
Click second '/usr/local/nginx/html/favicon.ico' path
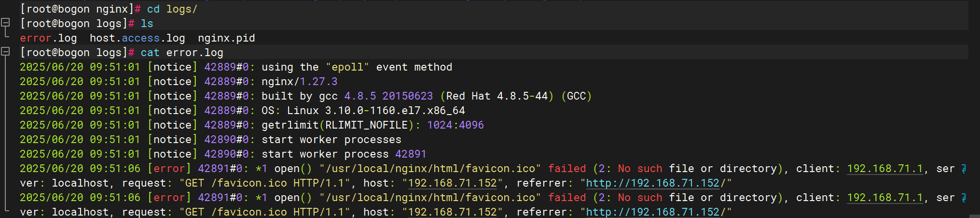pyautogui.click(x=430, y=198)
